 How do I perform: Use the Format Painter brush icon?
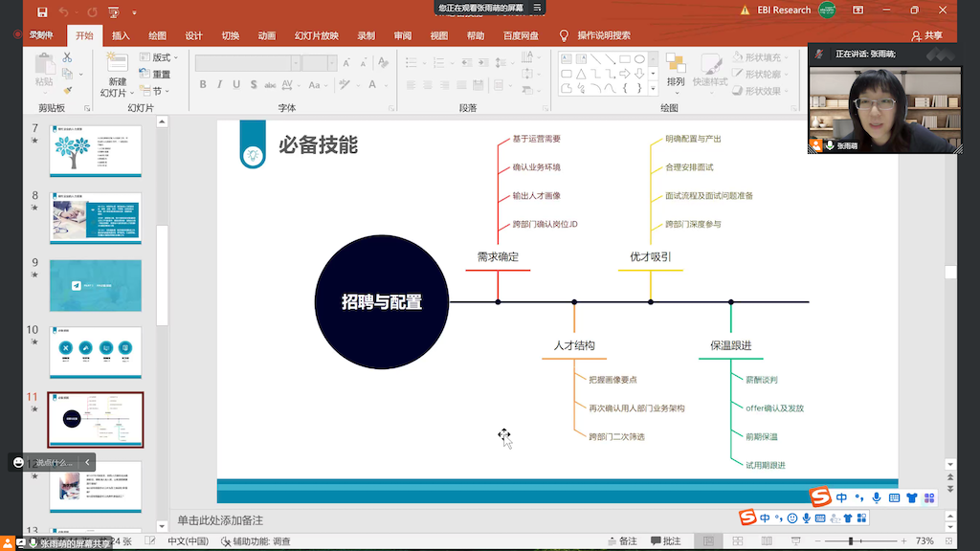pos(67,91)
